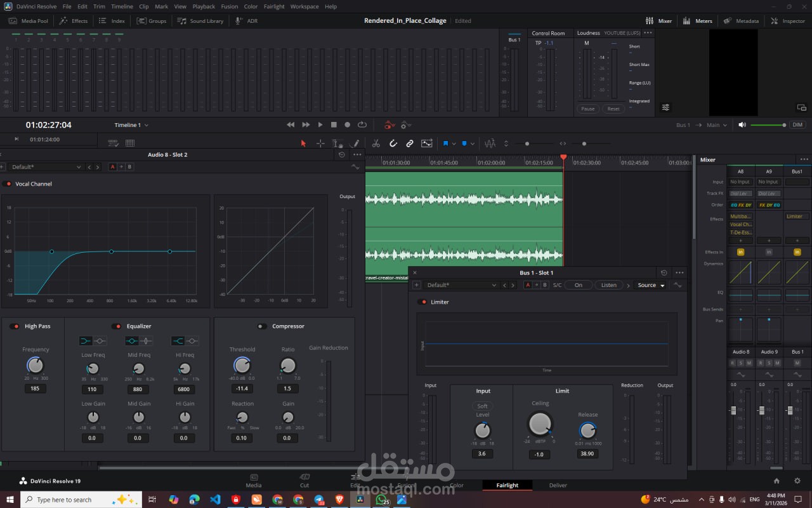Switch to the Deliver page tab

[x=558, y=485]
